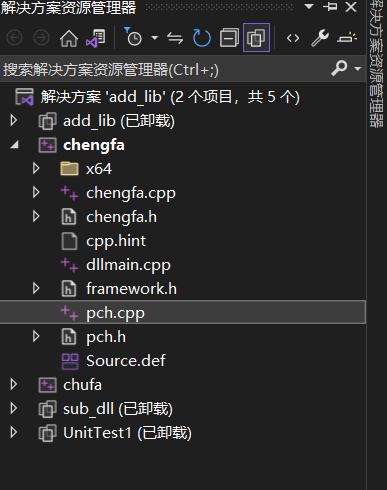Click the cpp.hint file icon
387x490 pixels.
point(69,241)
